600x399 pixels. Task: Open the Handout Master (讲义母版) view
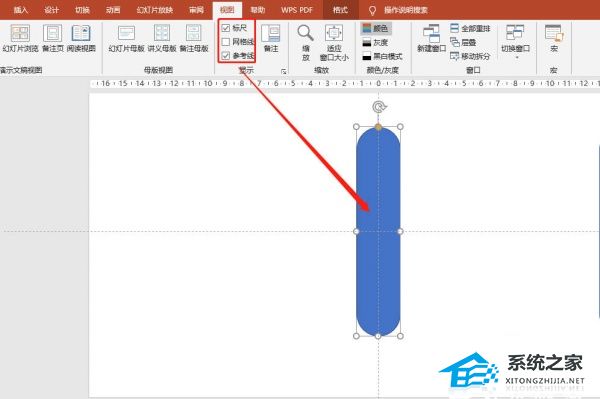pos(162,38)
